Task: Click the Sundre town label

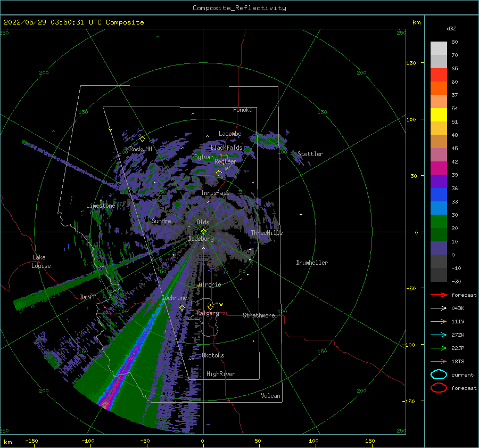Action: 161,221
